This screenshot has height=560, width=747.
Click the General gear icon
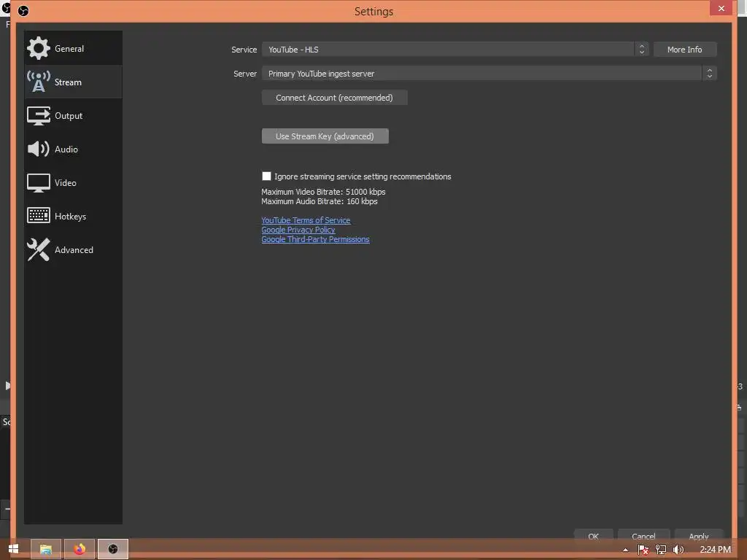tap(38, 48)
